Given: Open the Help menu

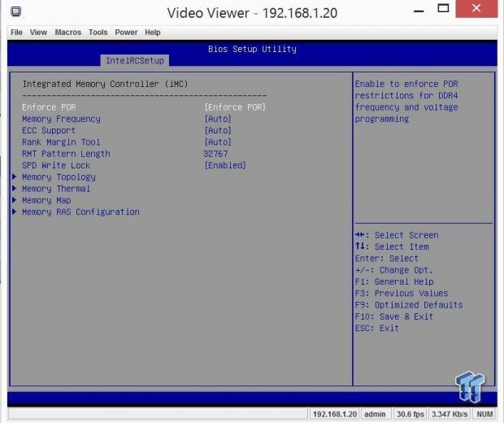Looking at the screenshot, I should coord(152,33).
